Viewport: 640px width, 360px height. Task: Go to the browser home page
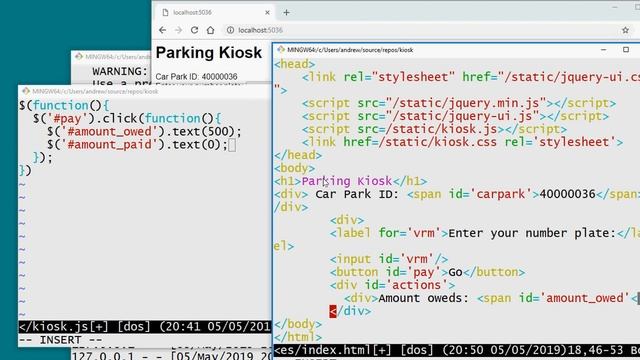pos(210,30)
